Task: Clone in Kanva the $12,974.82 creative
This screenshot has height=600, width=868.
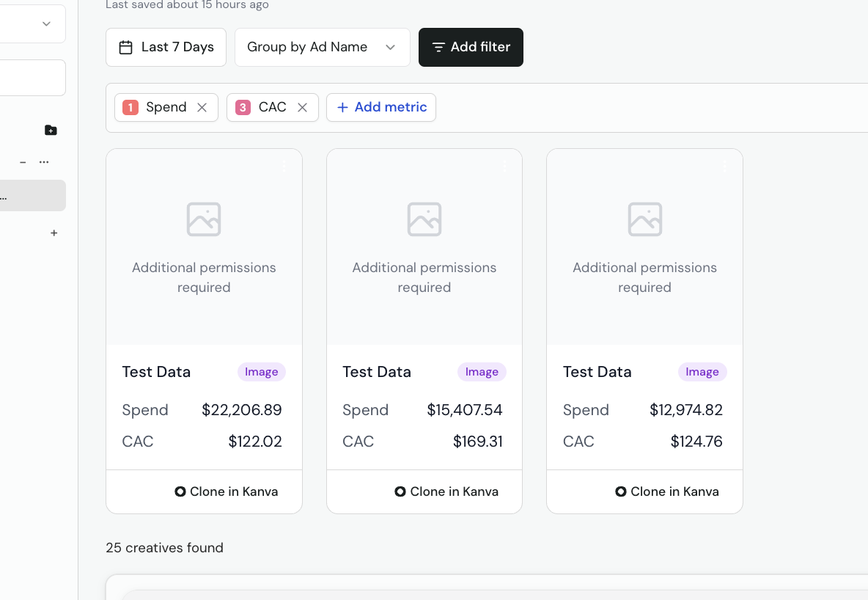Action: [x=667, y=492]
